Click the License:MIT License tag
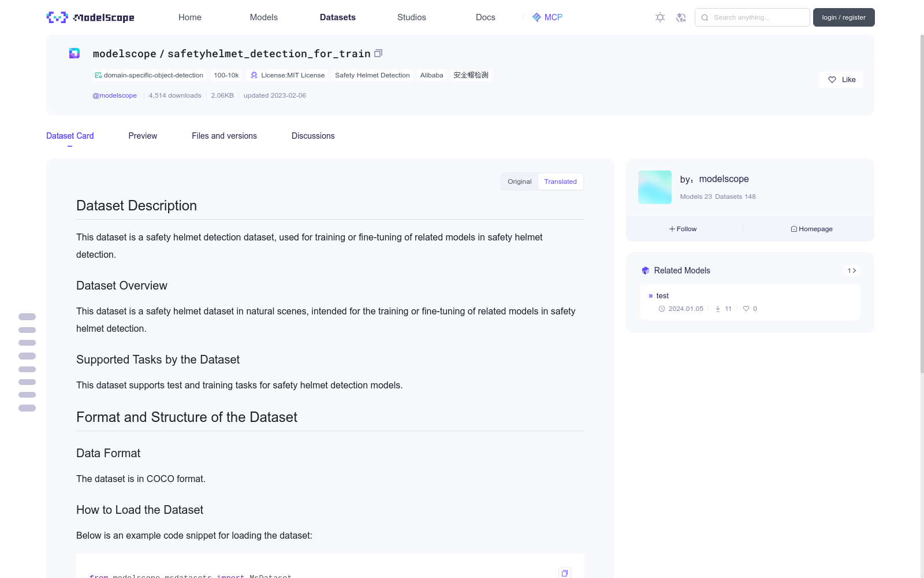Image resolution: width=924 pixels, height=578 pixels. click(x=288, y=75)
